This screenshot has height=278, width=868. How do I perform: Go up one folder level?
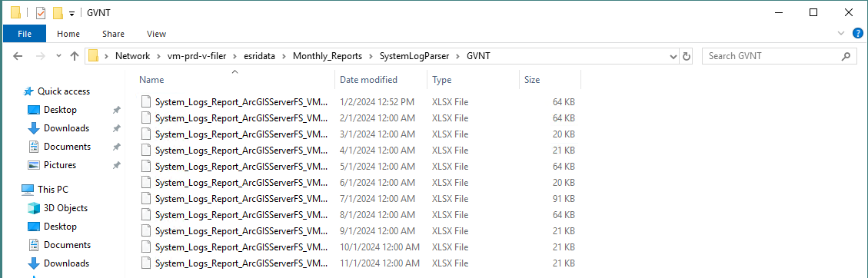[x=75, y=56]
